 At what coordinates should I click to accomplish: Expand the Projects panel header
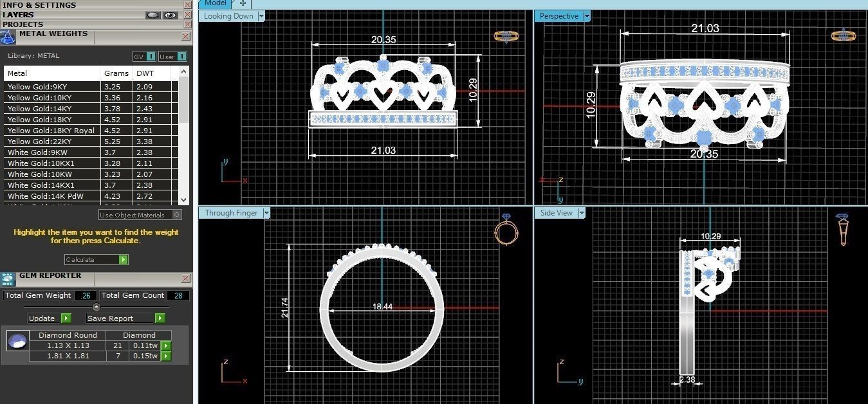pos(23,24)
